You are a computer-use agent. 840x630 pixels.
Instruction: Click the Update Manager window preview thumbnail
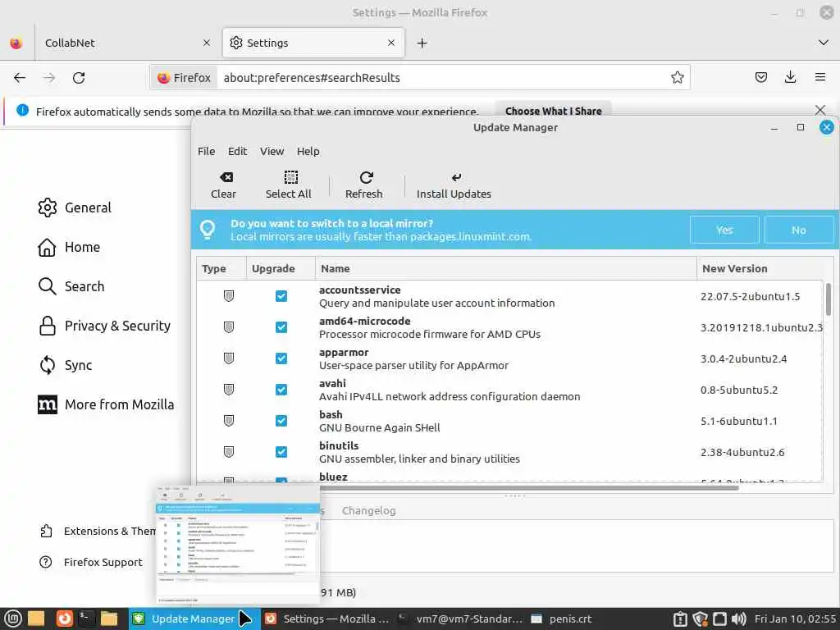(237, 545)
